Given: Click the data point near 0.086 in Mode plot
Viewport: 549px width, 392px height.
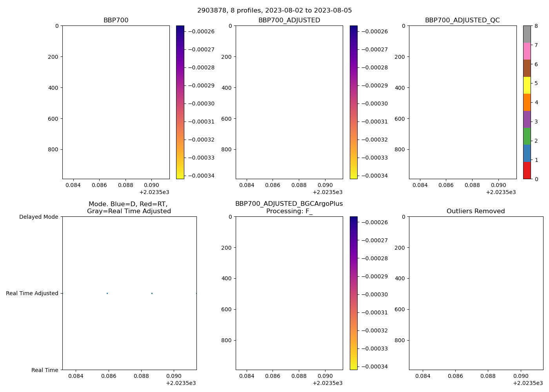Looking at the screenshot, I should coord(107,293).
